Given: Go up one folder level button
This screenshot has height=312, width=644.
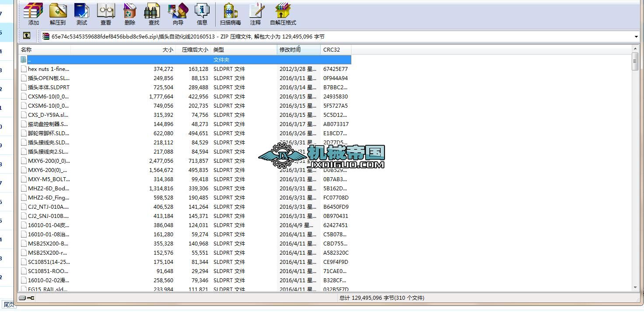Looking at the screenshot, I should [27, 36].
